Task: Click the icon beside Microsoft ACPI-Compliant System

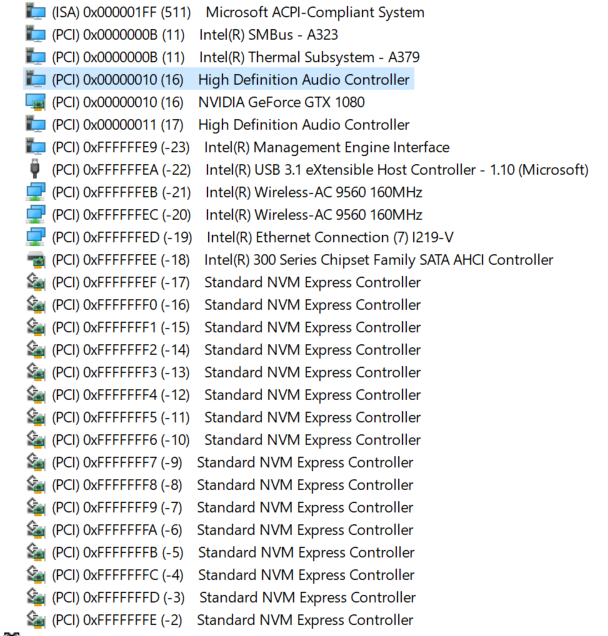Action: point(35,12)
